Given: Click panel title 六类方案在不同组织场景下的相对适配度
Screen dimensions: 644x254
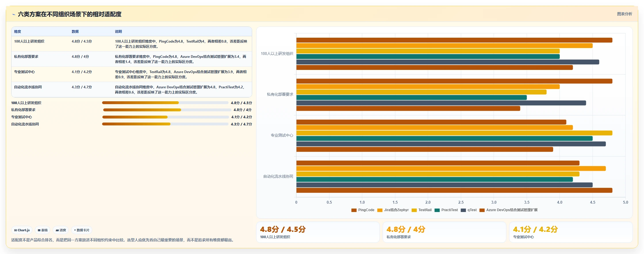Looking at the screenshot, I should [x=70, y=14].
